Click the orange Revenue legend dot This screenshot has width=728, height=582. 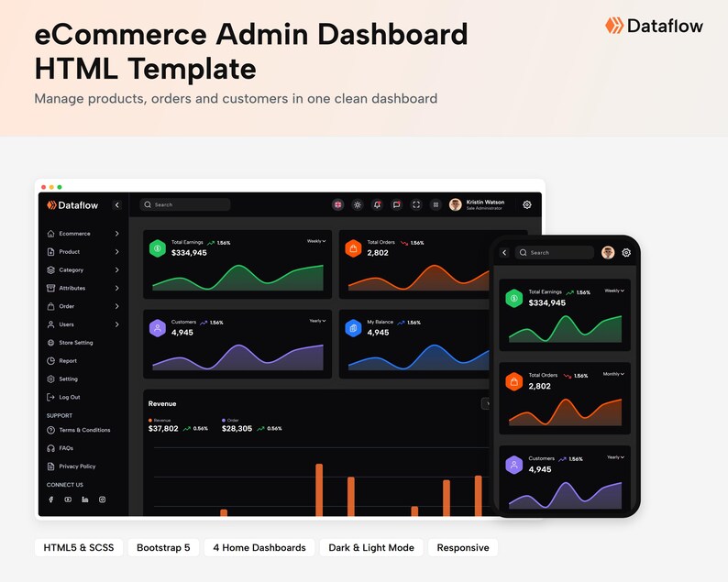point(150,420)
